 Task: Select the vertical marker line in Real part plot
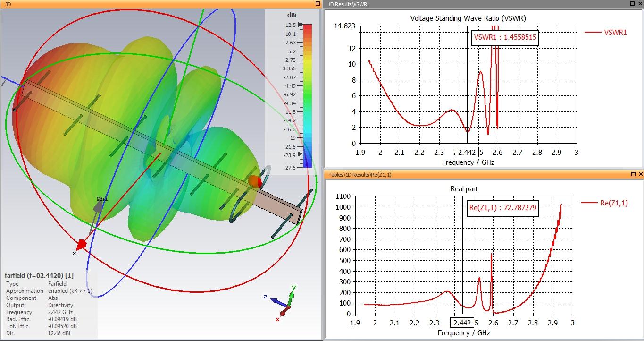(x=462, y=255)
